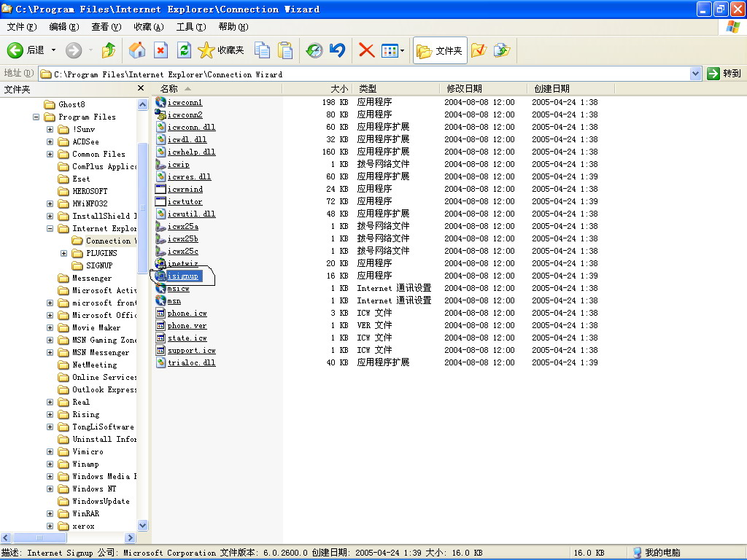The width and height of the screenshot is (747, 560).
Task: Select the icwconn.dll file
Action: pyautogui.click(x=191, y=128)
